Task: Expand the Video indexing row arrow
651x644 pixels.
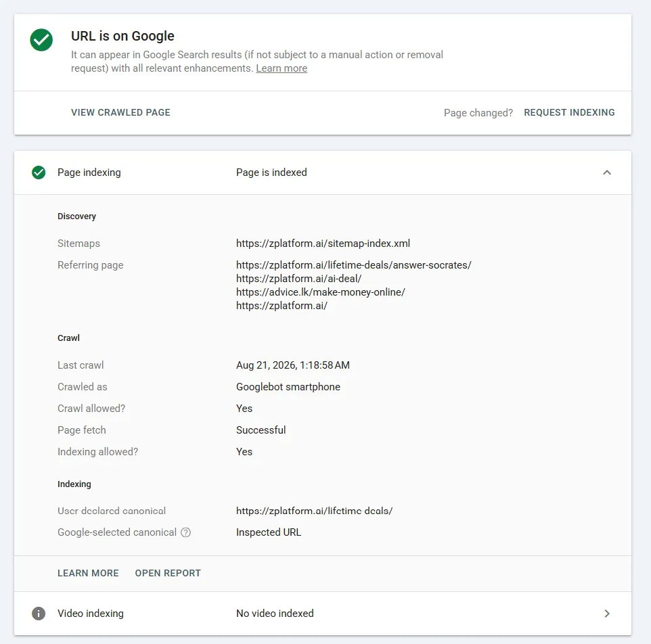Action: pyautogui.click(x=606, y=614)
